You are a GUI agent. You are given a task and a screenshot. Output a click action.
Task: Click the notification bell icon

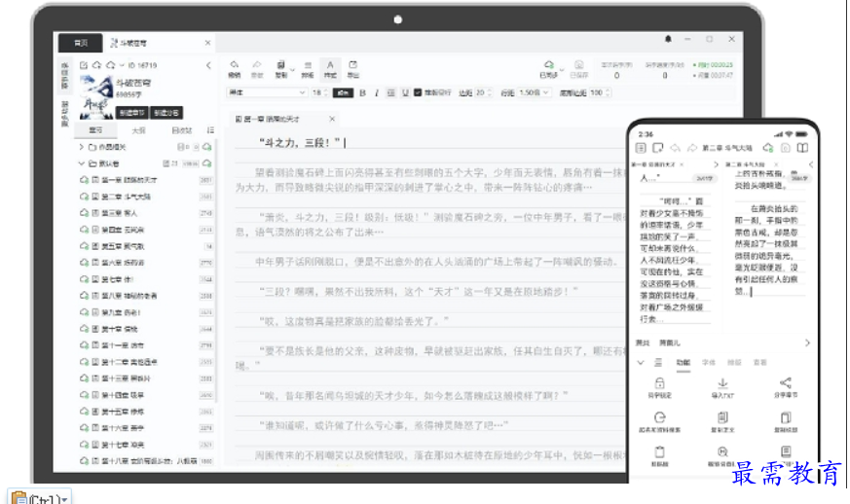668,40
